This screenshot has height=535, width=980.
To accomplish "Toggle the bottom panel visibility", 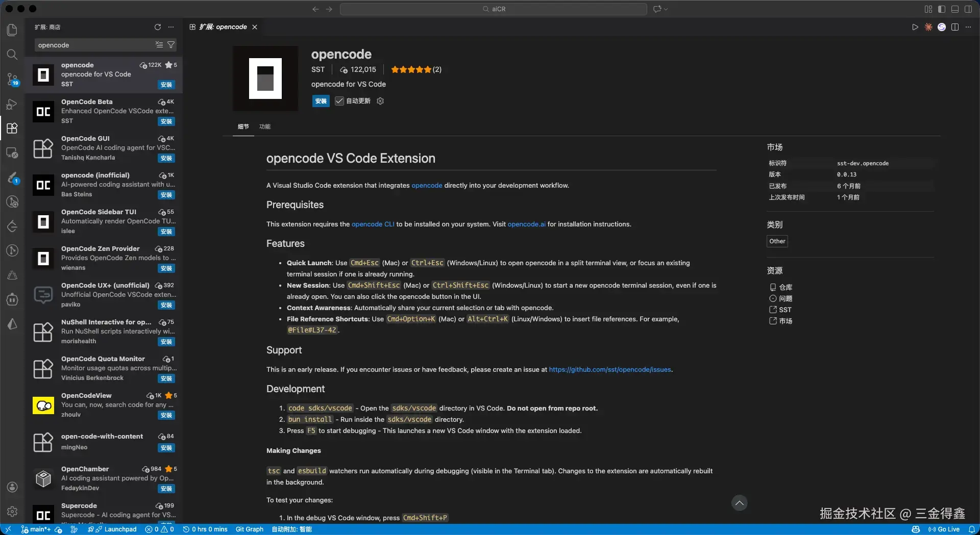I will point(955,9).
